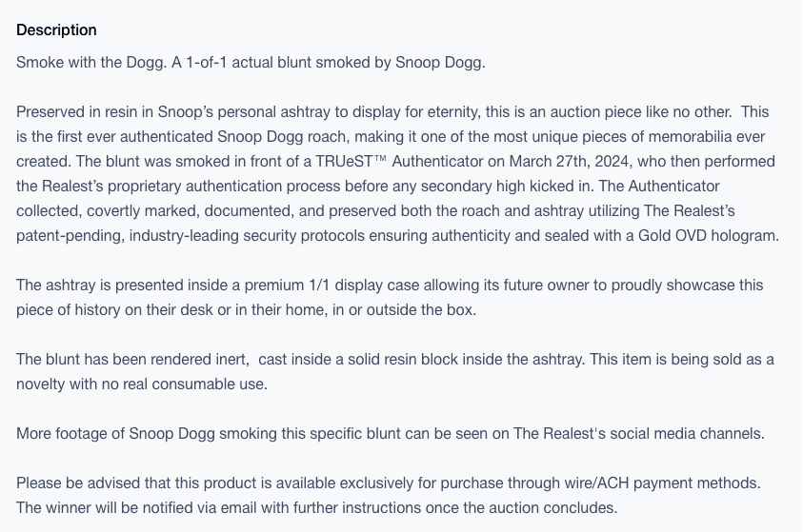The width and height of the screenshot is (803, 532).
Task: Click the 'piece of history on their desk' line
Action: coord(246,310)
